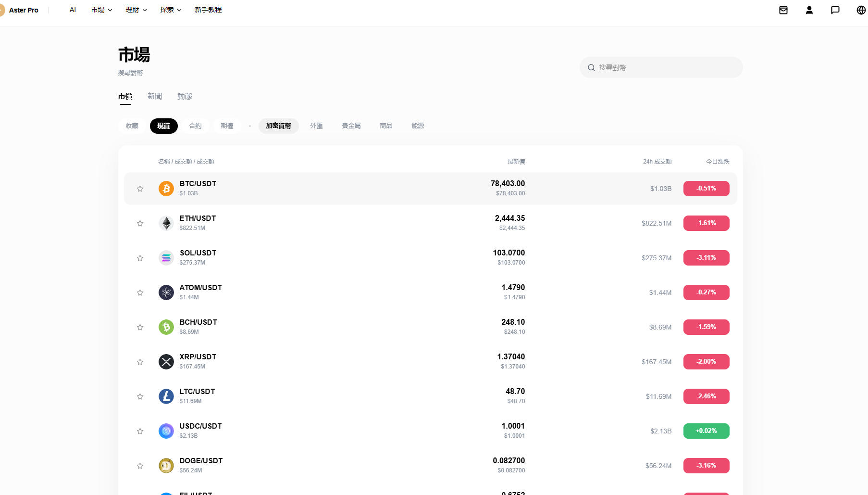Click the BCH/USDT coin icon
The width and height of the screenshot is (868, 495).
[x=166, y=327]
